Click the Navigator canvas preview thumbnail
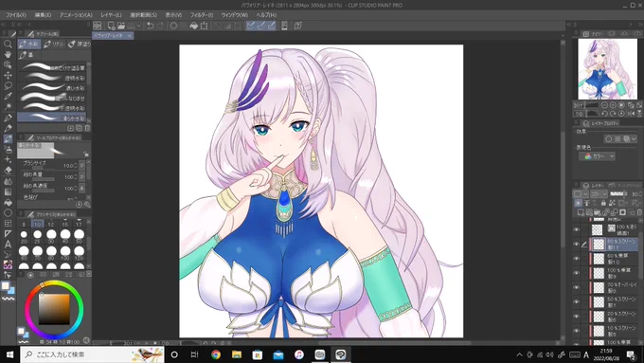This screenshot has height=363, width=644. click(x=607, y=69)
